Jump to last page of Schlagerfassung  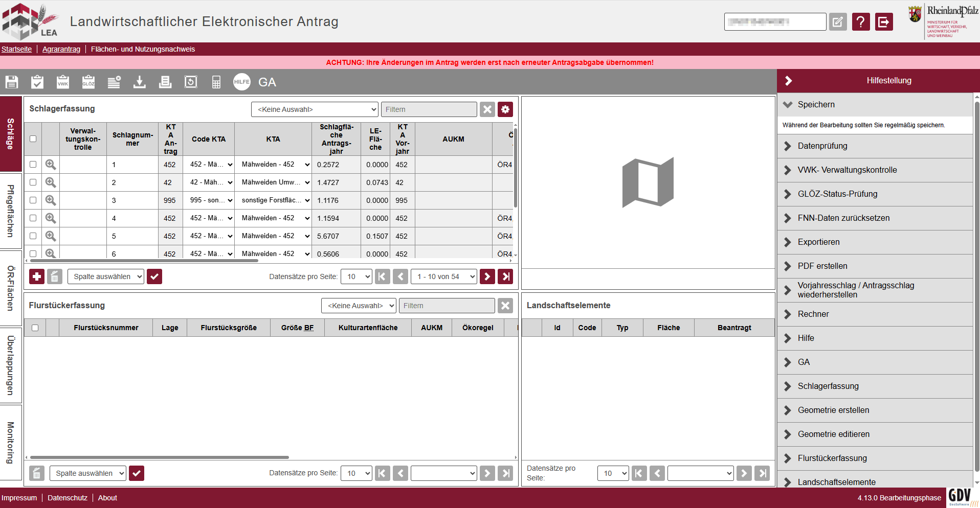(x=505, y=276)
